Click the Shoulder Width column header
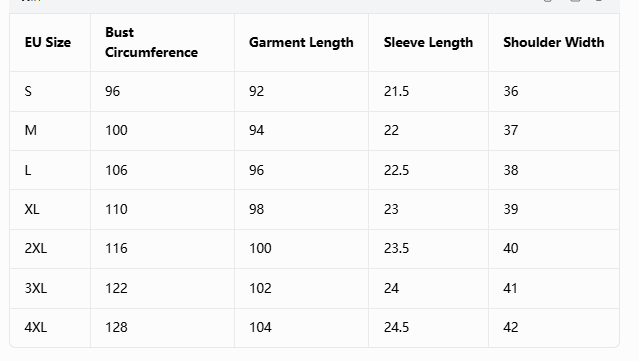The height and width of the screenshot is (361, 639). click(x=553, y=42)
